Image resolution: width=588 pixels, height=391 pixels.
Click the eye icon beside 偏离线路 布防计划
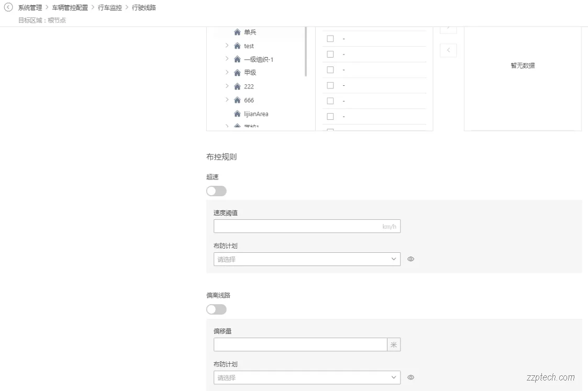(411, 377)
